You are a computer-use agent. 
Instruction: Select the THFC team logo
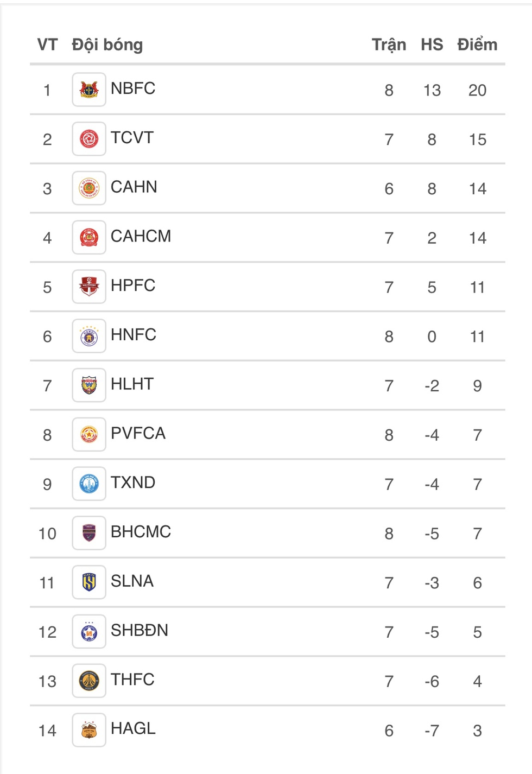click(x=89, y=681)
